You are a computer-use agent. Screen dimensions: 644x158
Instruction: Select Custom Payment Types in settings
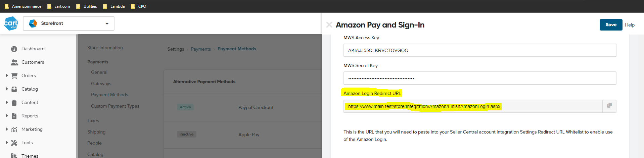(x=115, y=106)
